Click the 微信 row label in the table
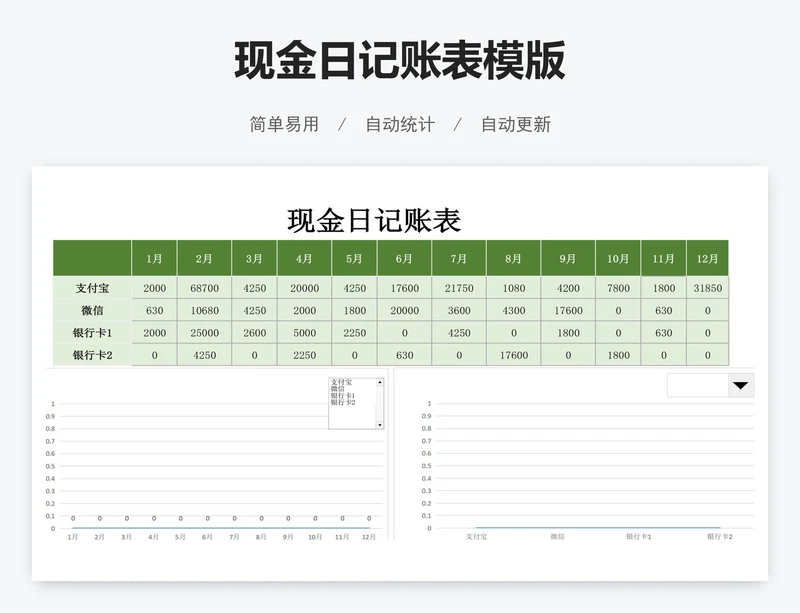 coord(92,310)
